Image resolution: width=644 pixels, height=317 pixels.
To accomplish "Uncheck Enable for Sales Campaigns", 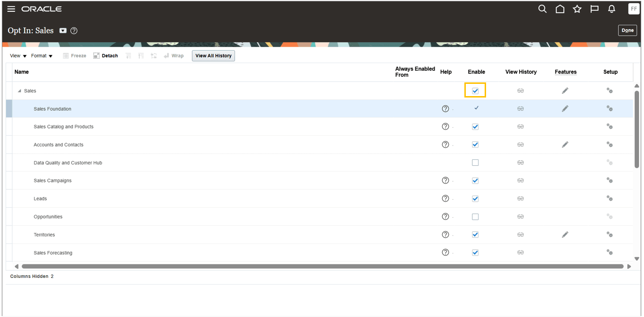I will 475,180.
